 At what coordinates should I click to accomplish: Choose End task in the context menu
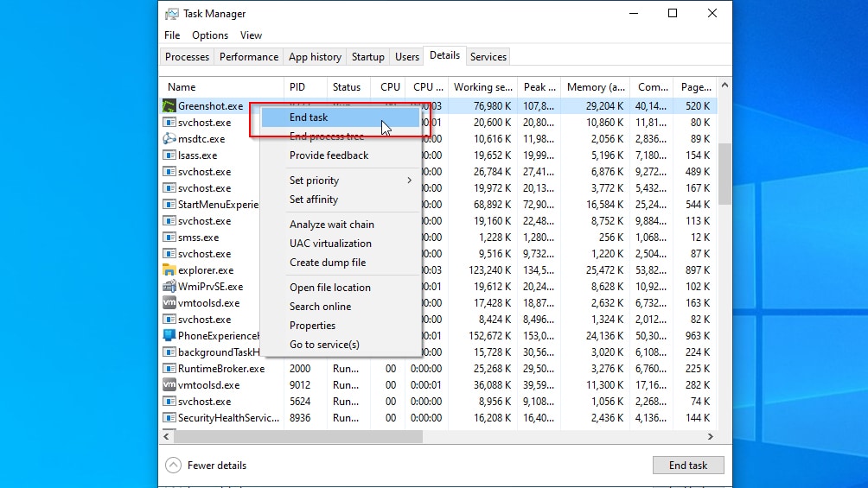(309, 117)
